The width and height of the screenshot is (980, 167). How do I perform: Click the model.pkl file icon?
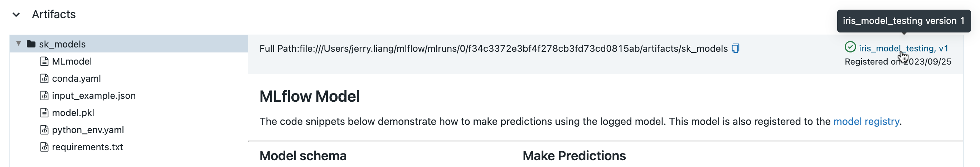(x=44, y=113)
